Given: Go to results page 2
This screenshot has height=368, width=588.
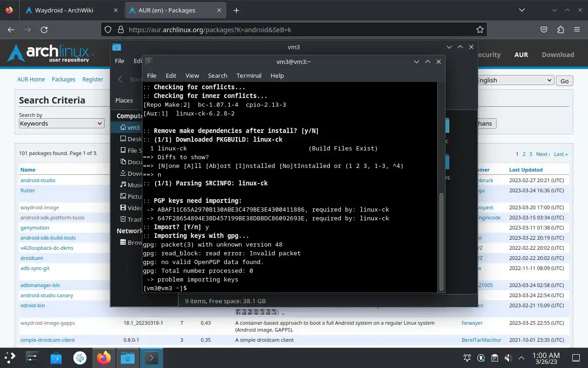Looking at the screenshot, I should click(x=524, y=154).
